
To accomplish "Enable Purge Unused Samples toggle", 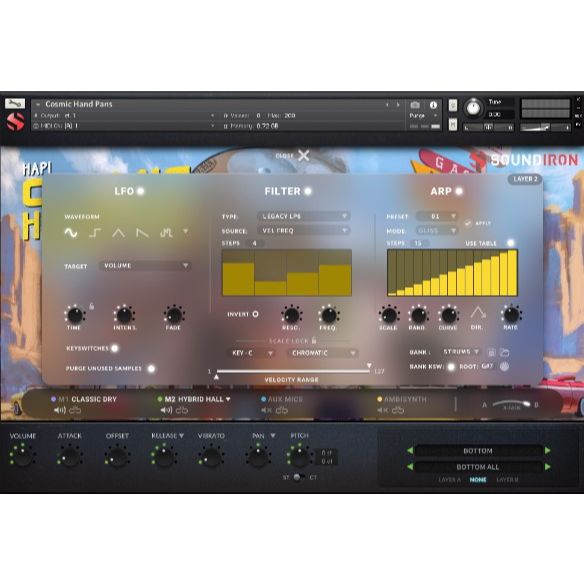I will click(x=151, y=368).
